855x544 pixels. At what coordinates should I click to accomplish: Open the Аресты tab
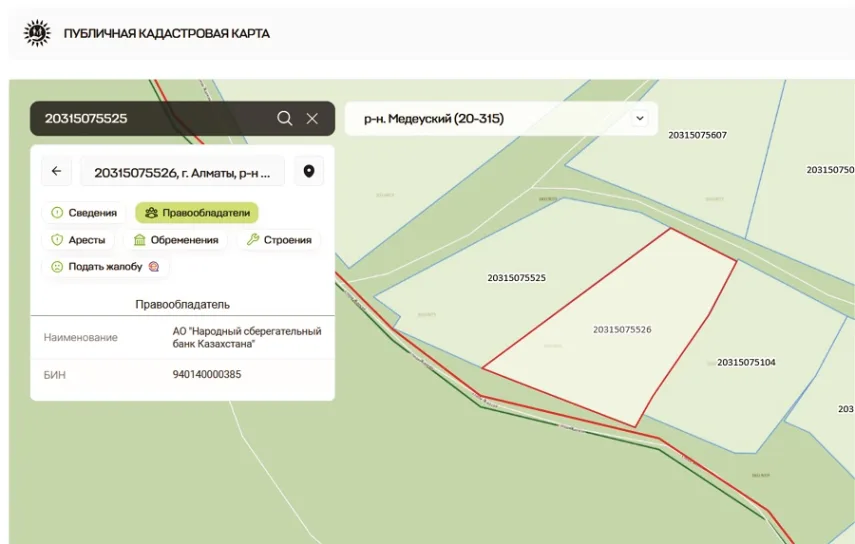pos(78,240)
